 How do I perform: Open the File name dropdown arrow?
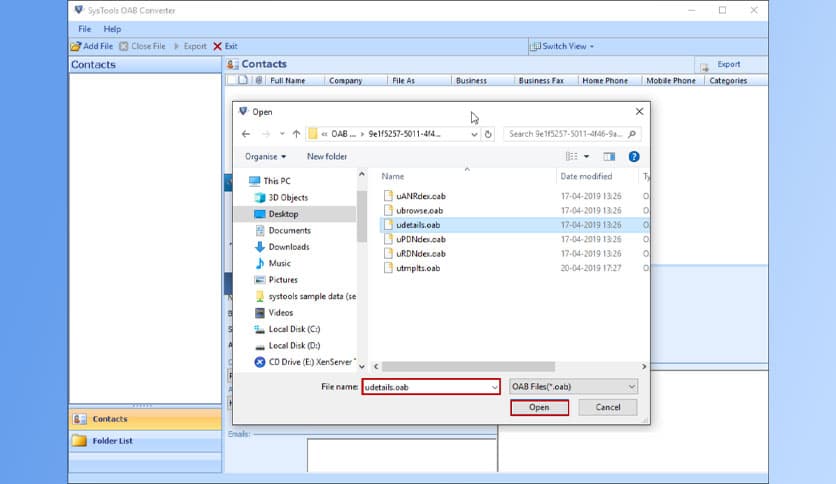coord(494,387)
